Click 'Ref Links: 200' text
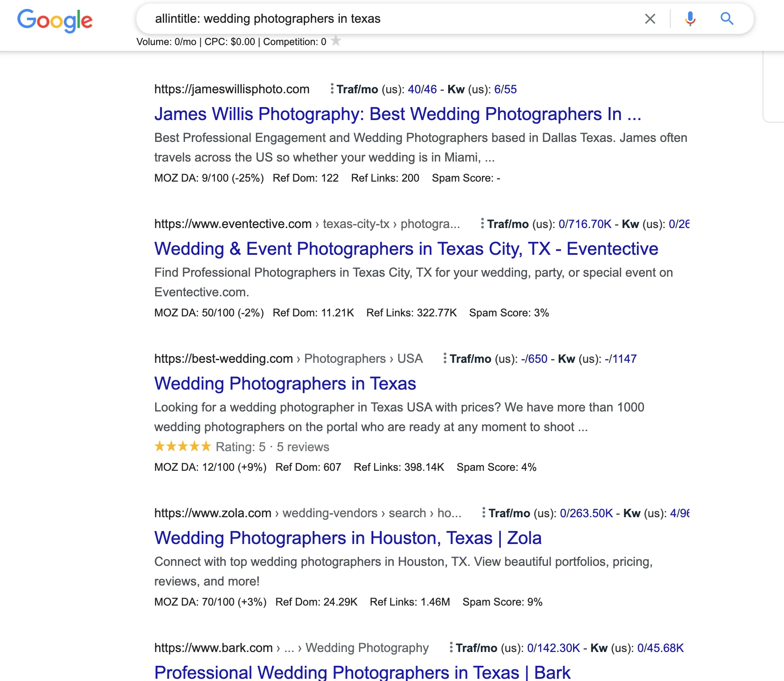 tap(385, 178)
